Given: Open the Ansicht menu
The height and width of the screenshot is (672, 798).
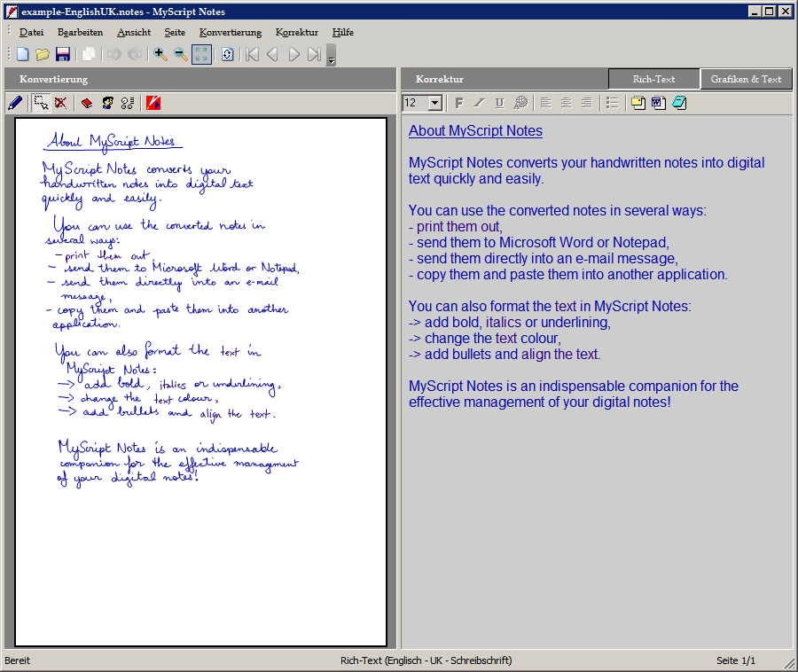Looking at the screenshot, I should click(134, 32).
